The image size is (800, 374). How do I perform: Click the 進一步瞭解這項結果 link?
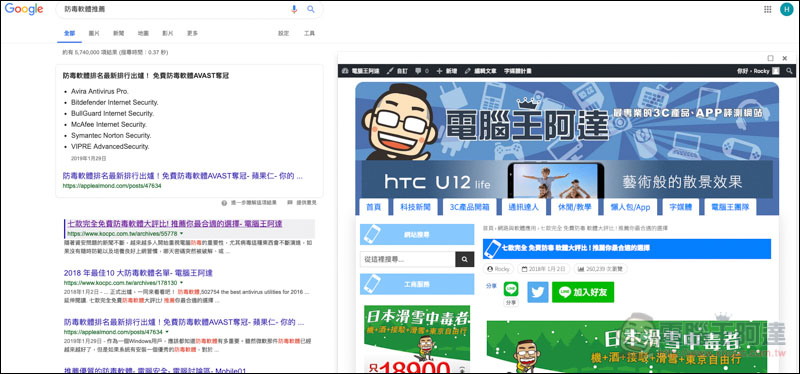pos(254,203)
